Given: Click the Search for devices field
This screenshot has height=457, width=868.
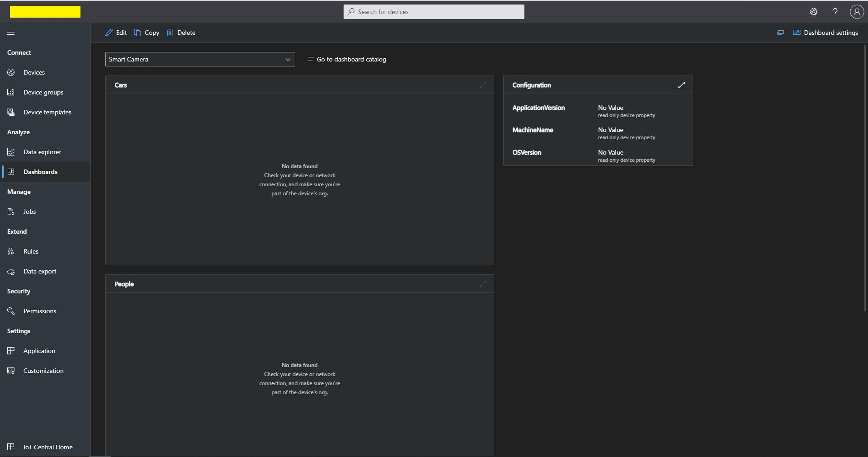Looking at the screenshot, I should (434, 12).
